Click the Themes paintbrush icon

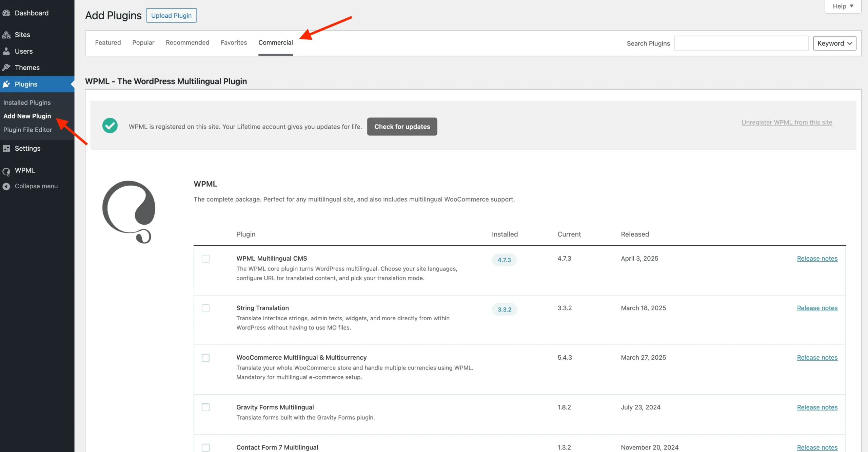[6, 68]
